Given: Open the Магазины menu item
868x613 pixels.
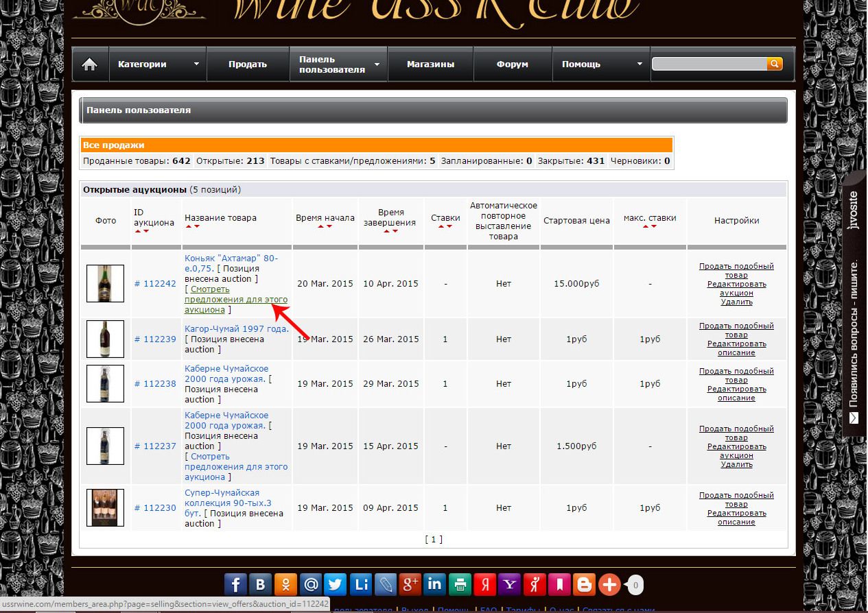Looking at the screenshot, I should (x=430, y=64).
